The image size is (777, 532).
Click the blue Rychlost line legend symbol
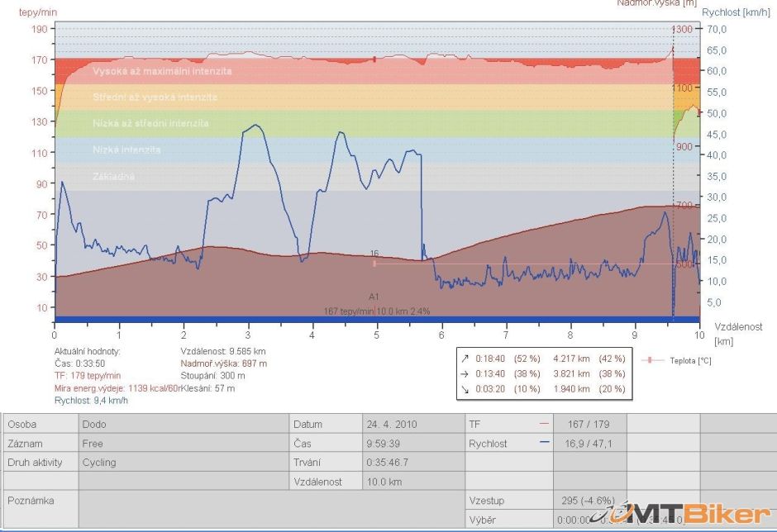[544, 444]
